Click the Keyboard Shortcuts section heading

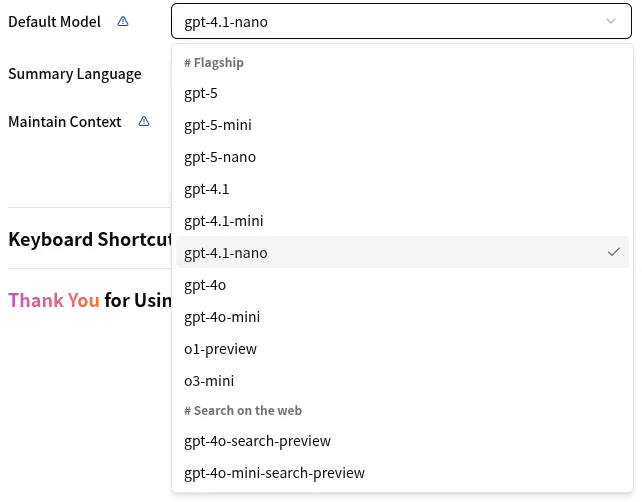(90, 239)
